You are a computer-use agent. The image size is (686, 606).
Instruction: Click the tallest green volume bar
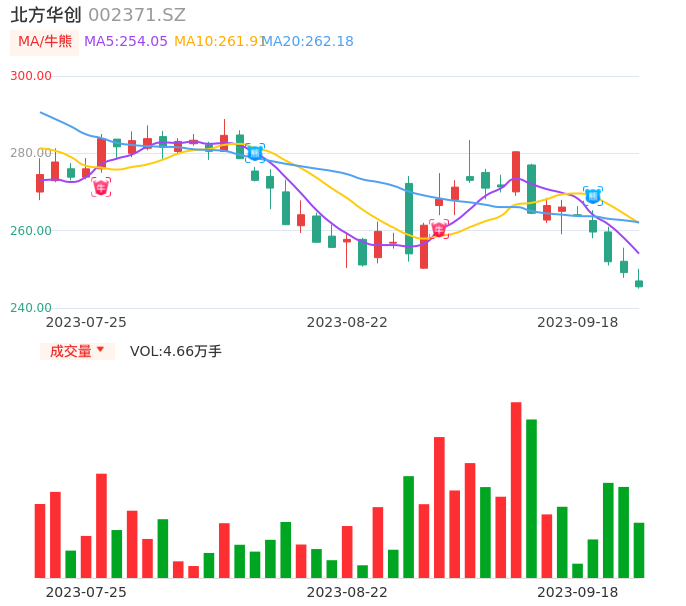point(532,499)
